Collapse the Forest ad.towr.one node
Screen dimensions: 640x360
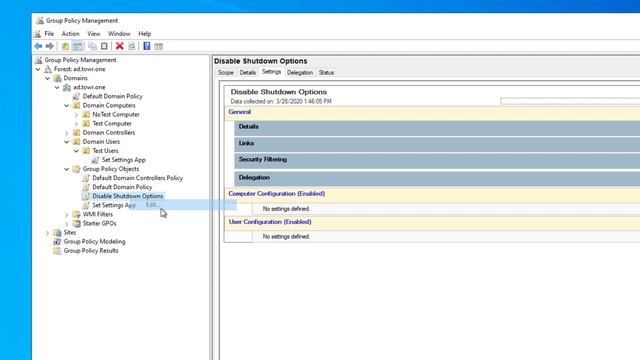(38, 69)
